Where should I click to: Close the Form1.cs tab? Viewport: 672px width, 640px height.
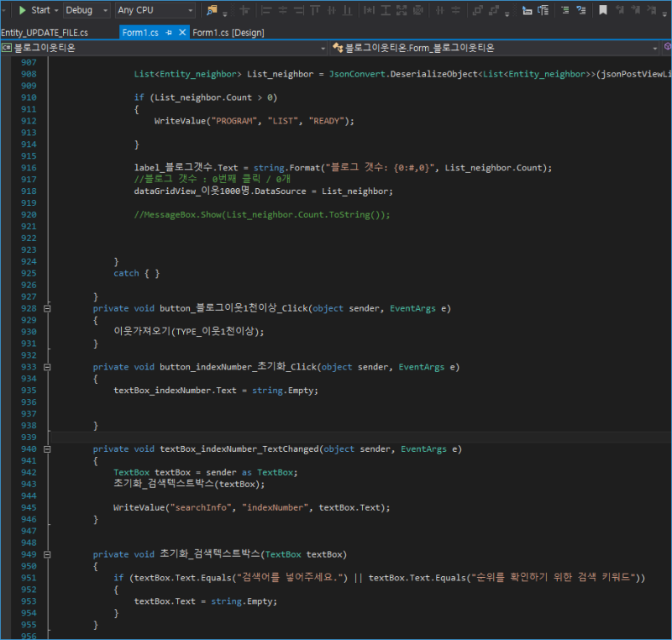pos(182,33)
